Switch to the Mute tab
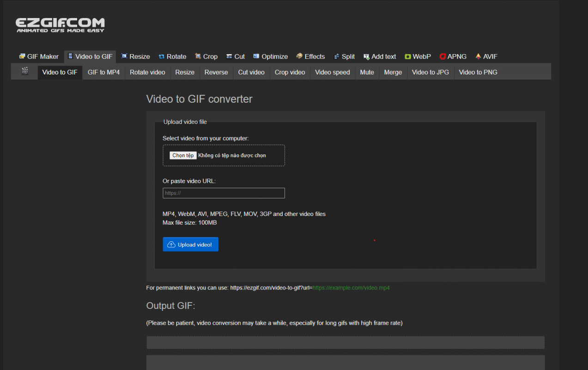 tap(367, 72)
